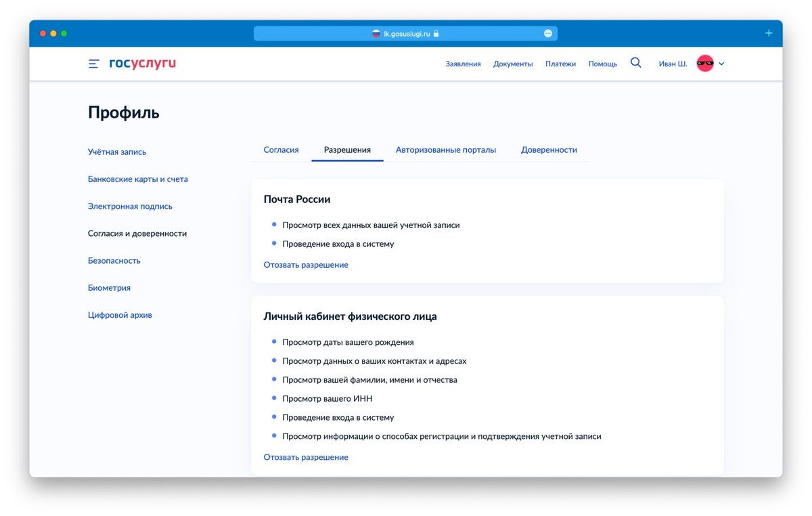Open a new browser tab with plus icon
Screen dimensions: 812x516
(769, 33)
